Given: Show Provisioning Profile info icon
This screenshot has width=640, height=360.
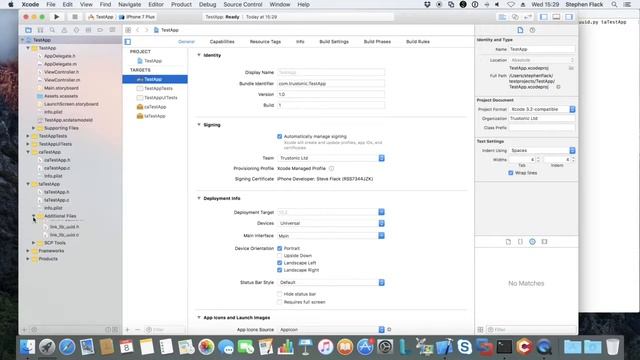Looking at the screenshot, I should click(x=331, y=168).
